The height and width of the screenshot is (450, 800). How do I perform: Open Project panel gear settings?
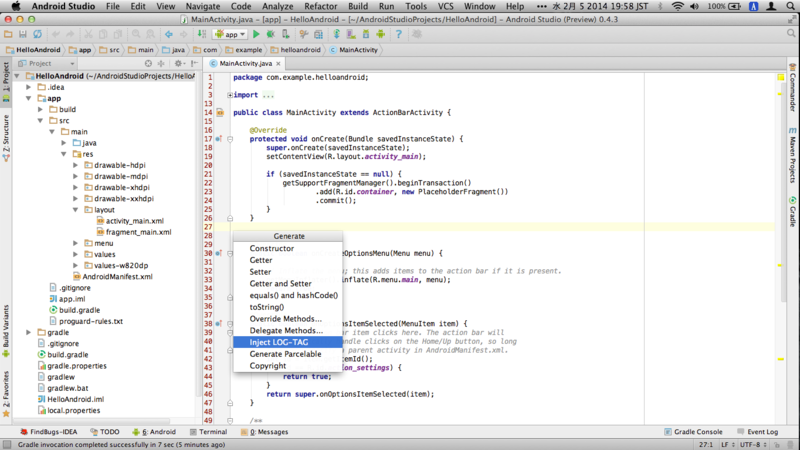pyautogui.click(x=179, y=63)
